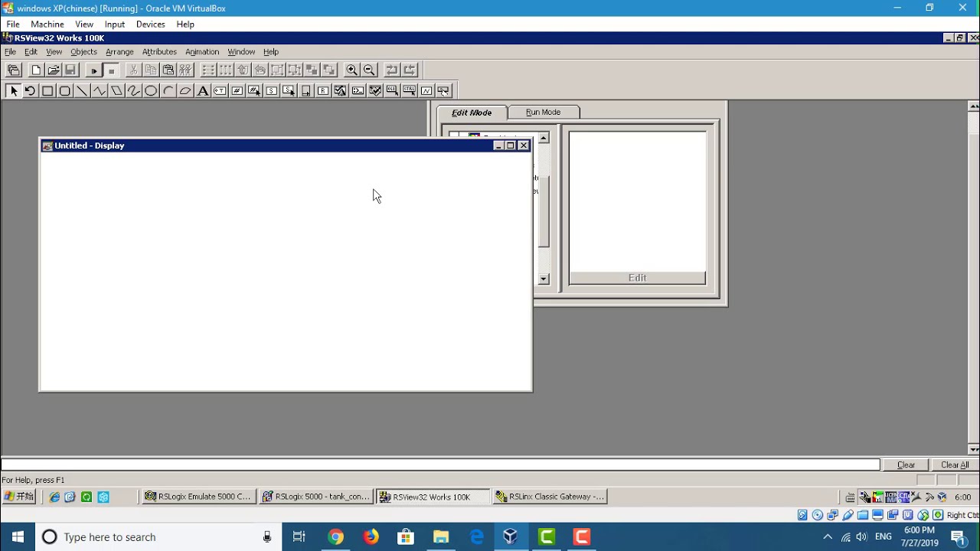Select the OLE object tool
Screen dimensions: 980x551
point(392,90)
